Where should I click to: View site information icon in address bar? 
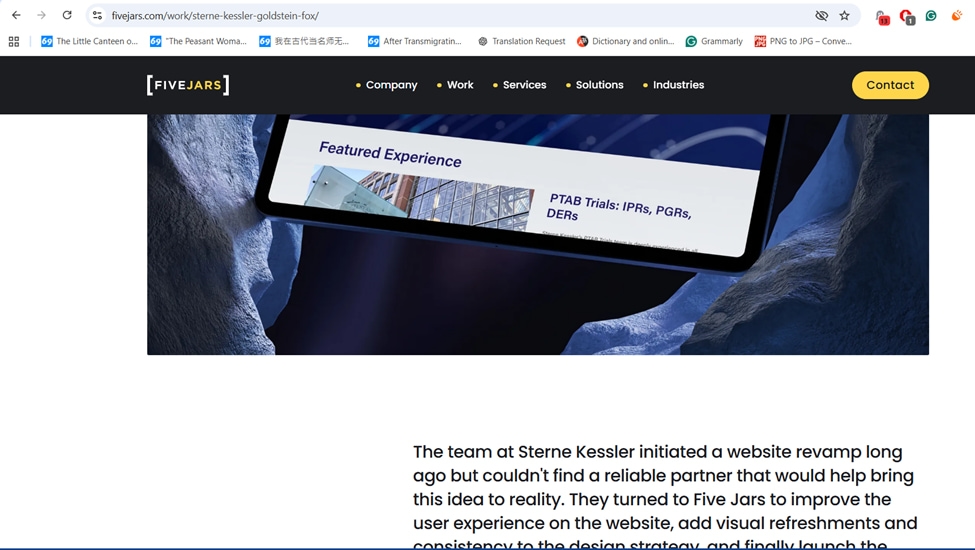98,16
